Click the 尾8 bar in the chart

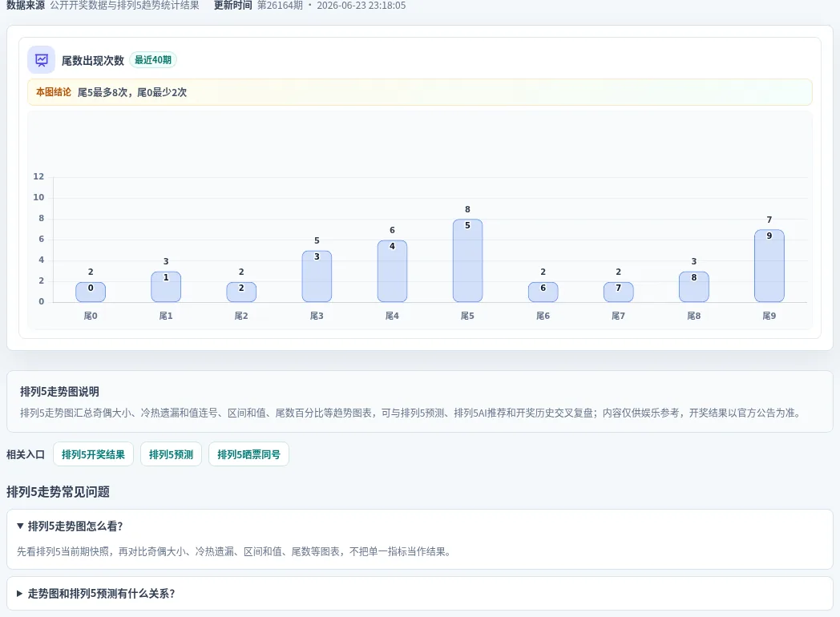pos(694,287)
